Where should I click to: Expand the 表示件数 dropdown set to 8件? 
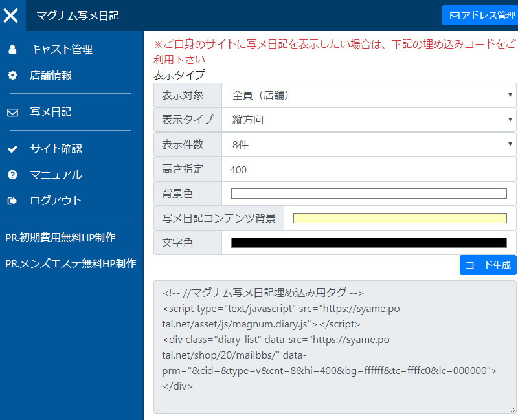coord(369,143)
